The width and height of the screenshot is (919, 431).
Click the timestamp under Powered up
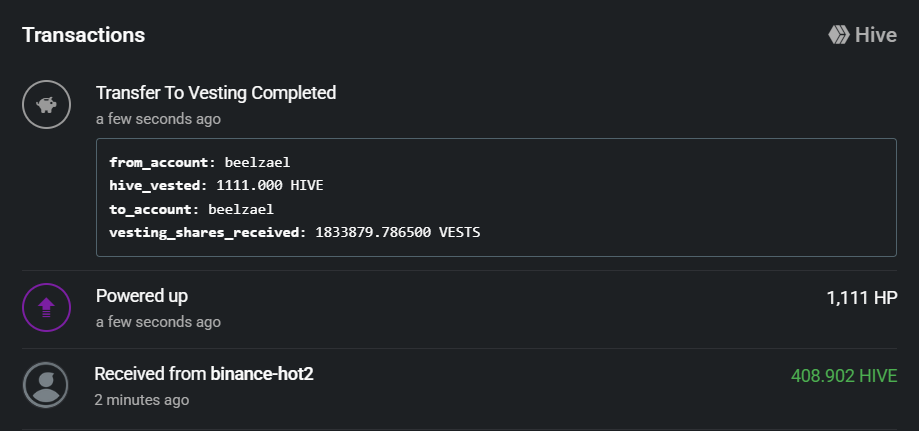tap(158, 322)
